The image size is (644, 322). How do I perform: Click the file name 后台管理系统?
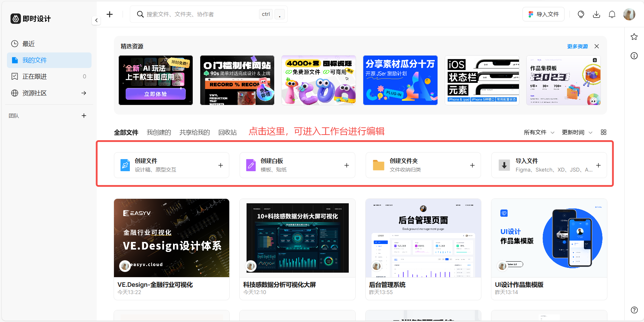(x=387, y=285)
